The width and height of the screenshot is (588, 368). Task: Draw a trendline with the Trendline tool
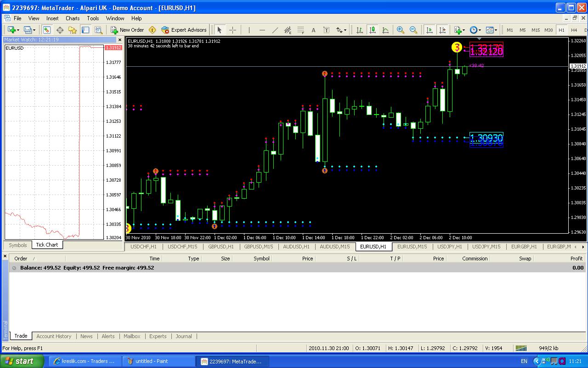pos(275,30)
